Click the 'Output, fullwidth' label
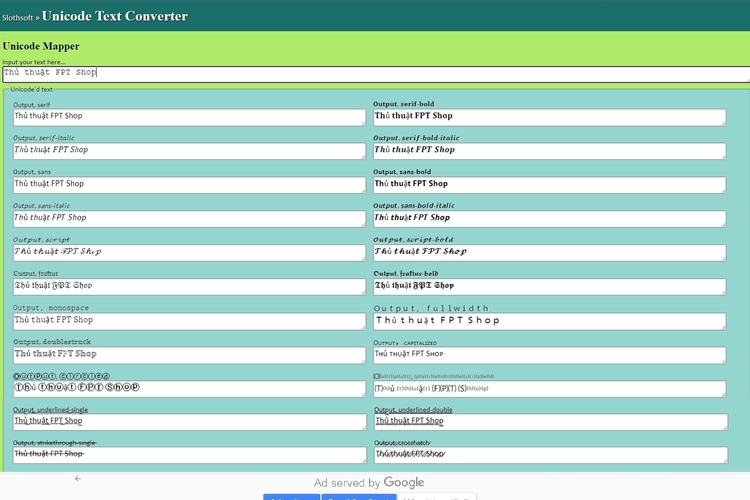This screenshot has width=750, height=500. click(x=431, y=308)
